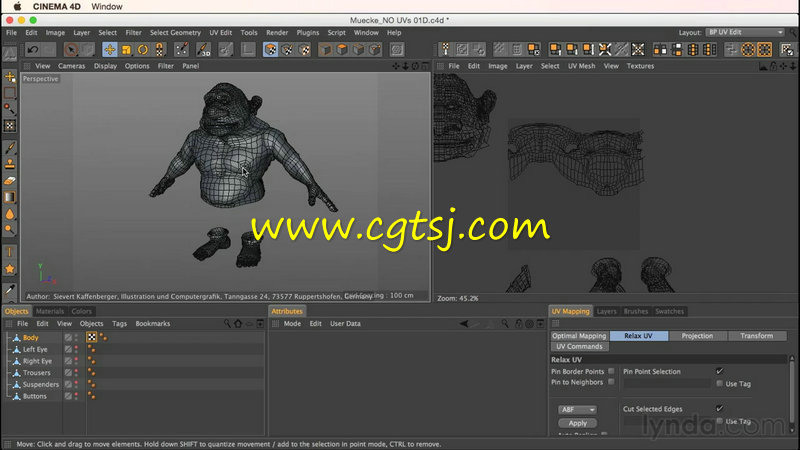Image resolution: width=800 pixels, height=450 pixels.
Task: Click the back arrow in Attributes panel
Action: click(464, 323)
